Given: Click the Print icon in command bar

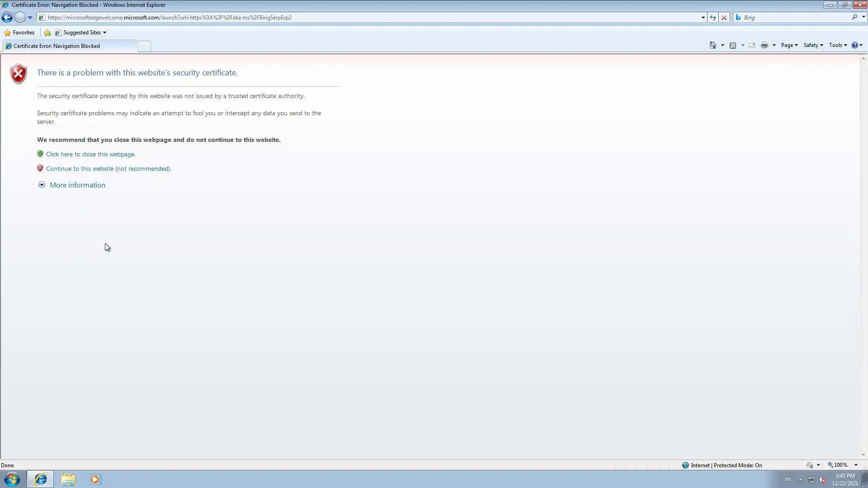Looking at the screenshot, I should click(x=764, y=45).
